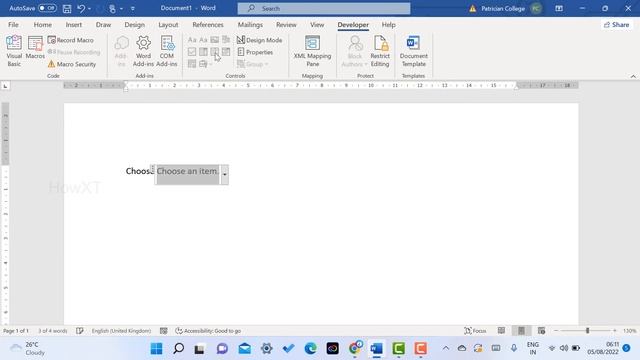Open Microsoft Edge from taskbar
This screenshot has height=360, width=640.
tap(311, 349)
